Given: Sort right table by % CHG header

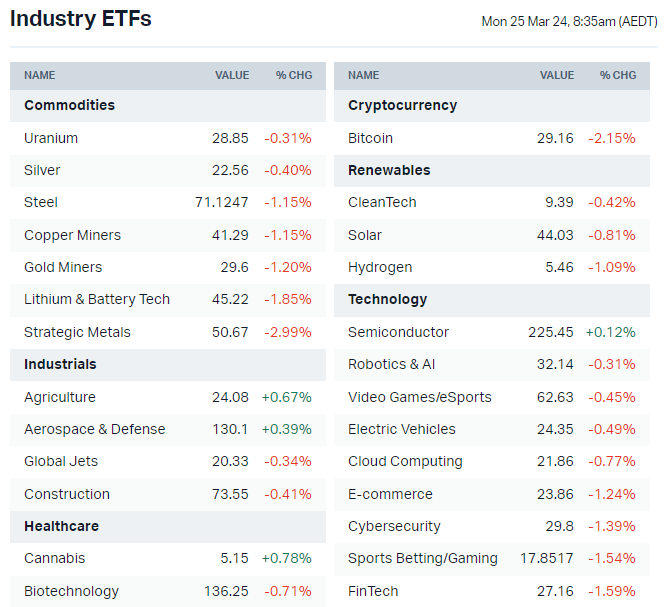Looking at the screenshot, I should 618,75.
